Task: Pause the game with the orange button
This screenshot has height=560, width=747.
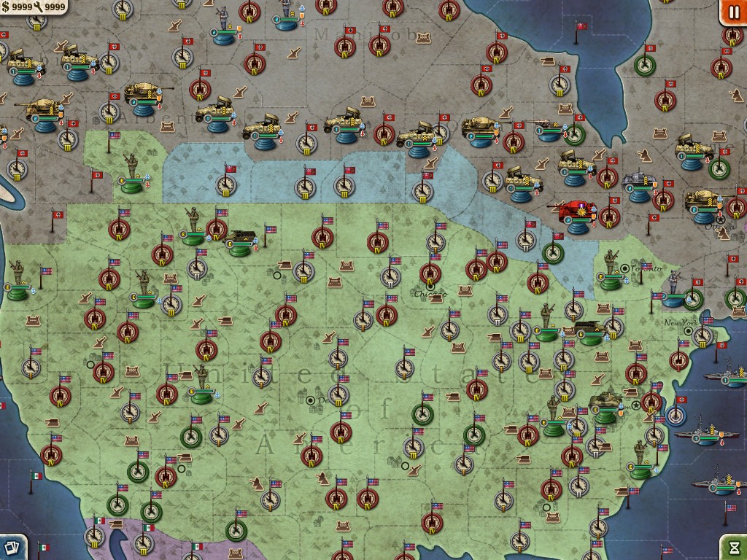Action: (x=734, y=11)
